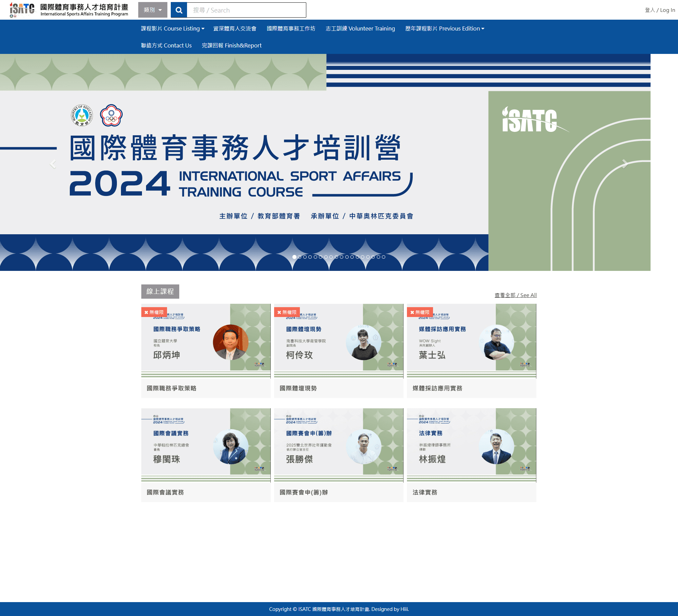Click the ISATC logo in header
Viewport: 678px width, 616px height.
22,10
